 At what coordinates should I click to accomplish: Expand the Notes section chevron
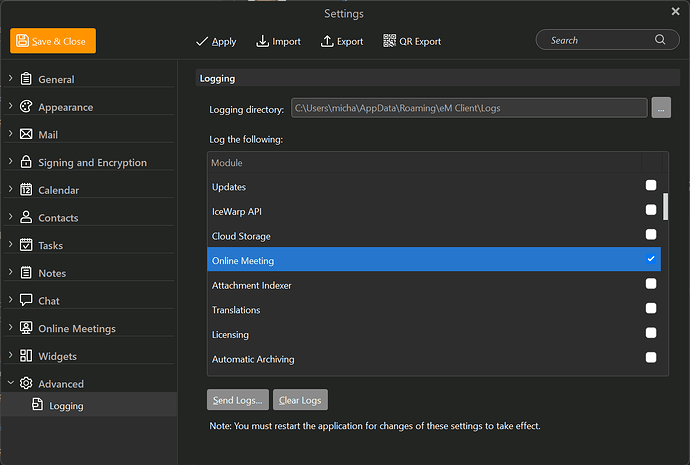[11, 272]
